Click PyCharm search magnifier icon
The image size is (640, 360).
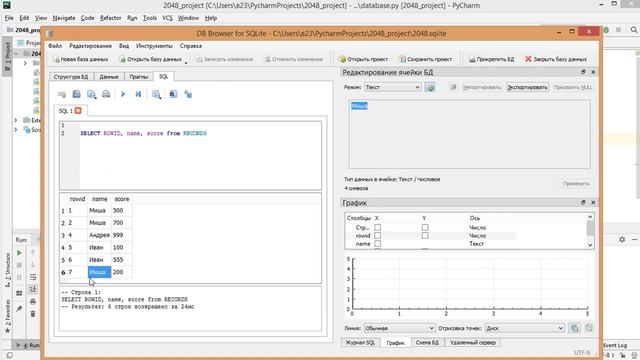pos(633,30)
